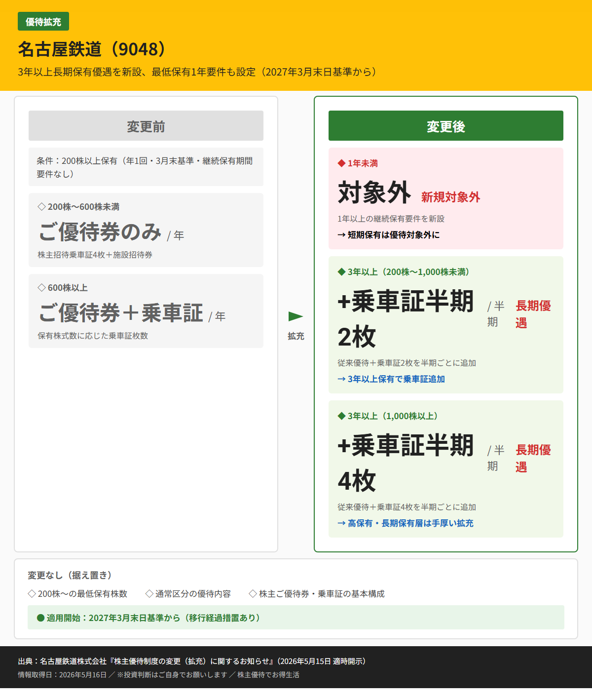Click the 名古屋鉄道（9048） heading
Screen dimensions: 592x700
(x=92, y=49)
